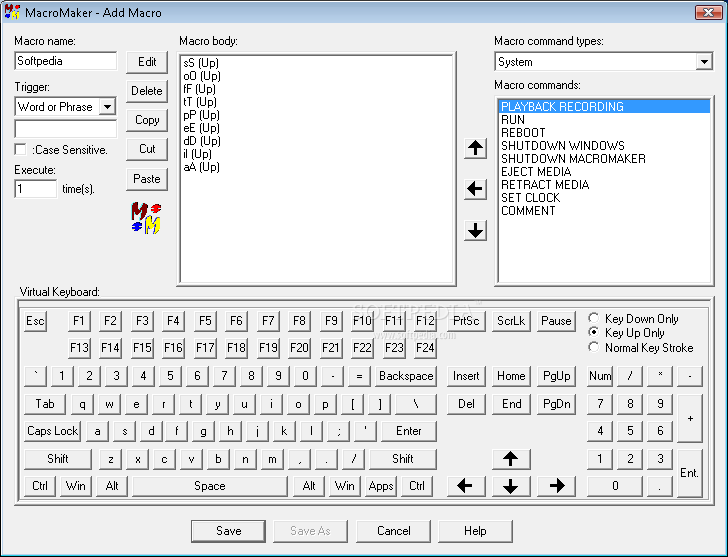Click the move-up arrow beside Macro body
The height and width of the screenshot is (557, 728).
475,149
